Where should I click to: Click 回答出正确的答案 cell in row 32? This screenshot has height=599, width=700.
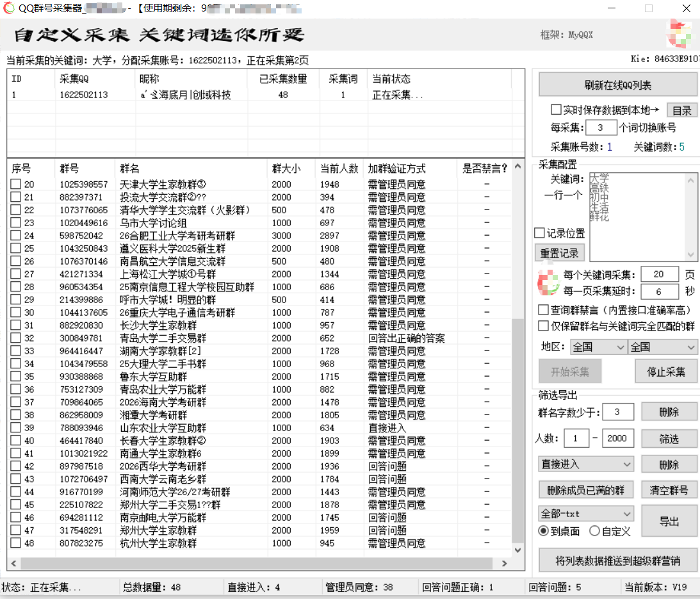point(406,338)
